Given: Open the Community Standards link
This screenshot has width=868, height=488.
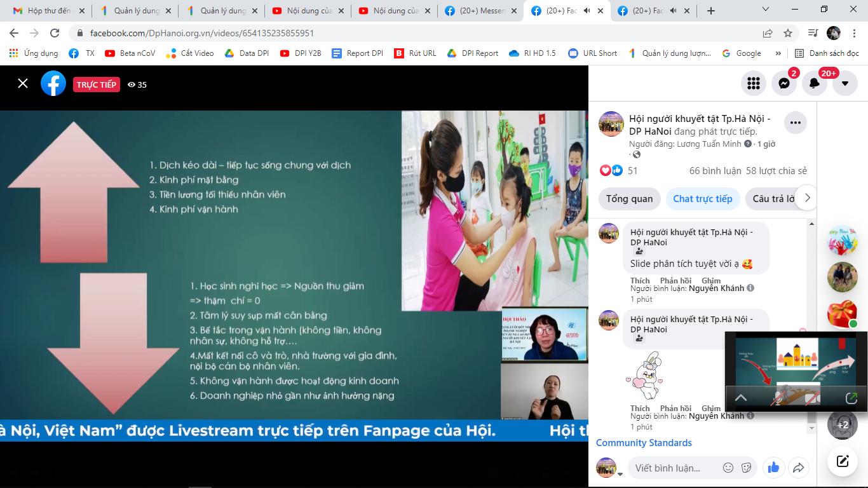Looking at the screenshot, I should pyautogui.click(x=644, y=443).
